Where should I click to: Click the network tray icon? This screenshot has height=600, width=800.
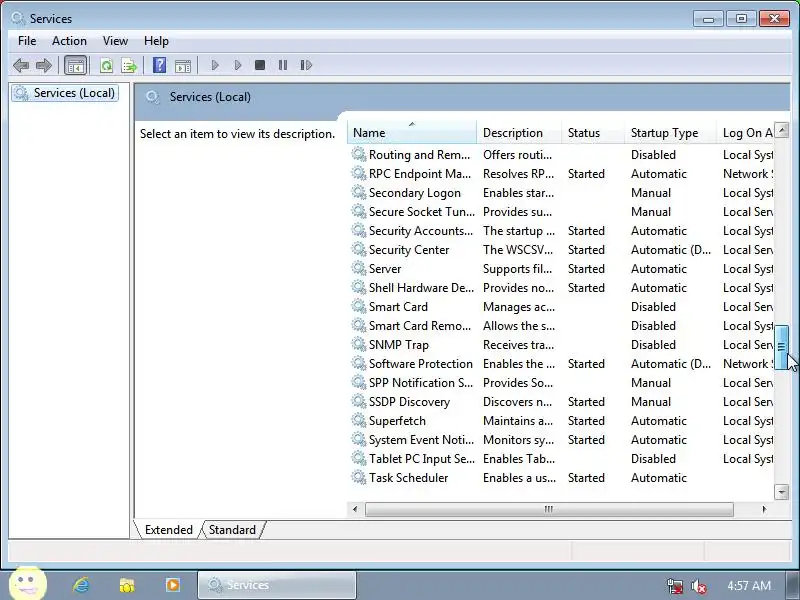674,586
